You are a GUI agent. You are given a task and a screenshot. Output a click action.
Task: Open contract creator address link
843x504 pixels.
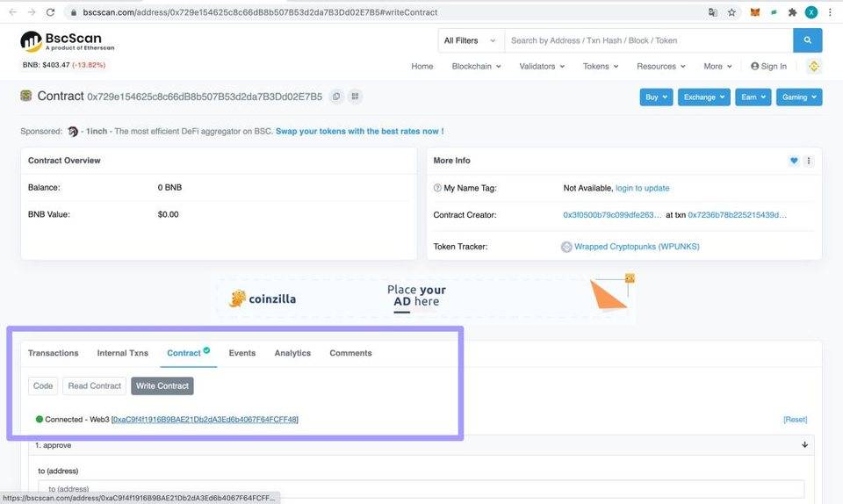612,215
